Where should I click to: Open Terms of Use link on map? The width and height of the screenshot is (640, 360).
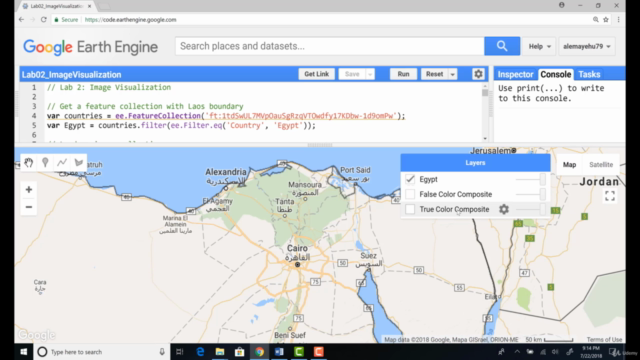point(604,340)
